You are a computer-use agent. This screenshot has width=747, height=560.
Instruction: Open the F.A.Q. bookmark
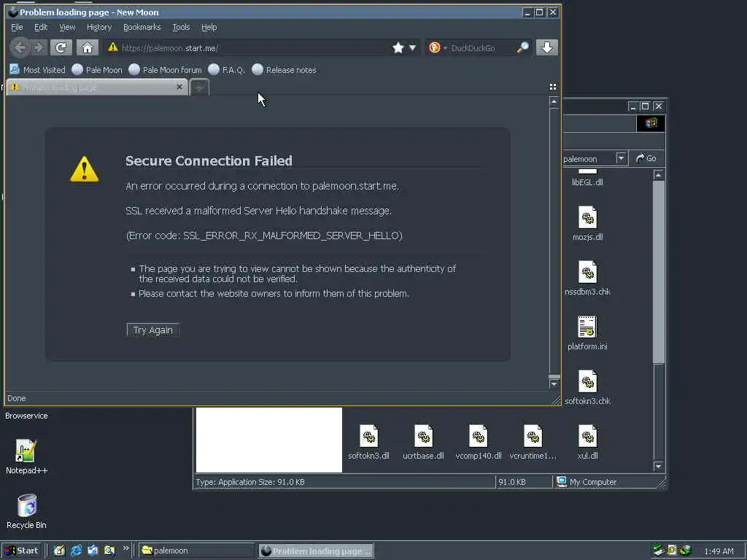pyautogui.click(x=227, y=69)
